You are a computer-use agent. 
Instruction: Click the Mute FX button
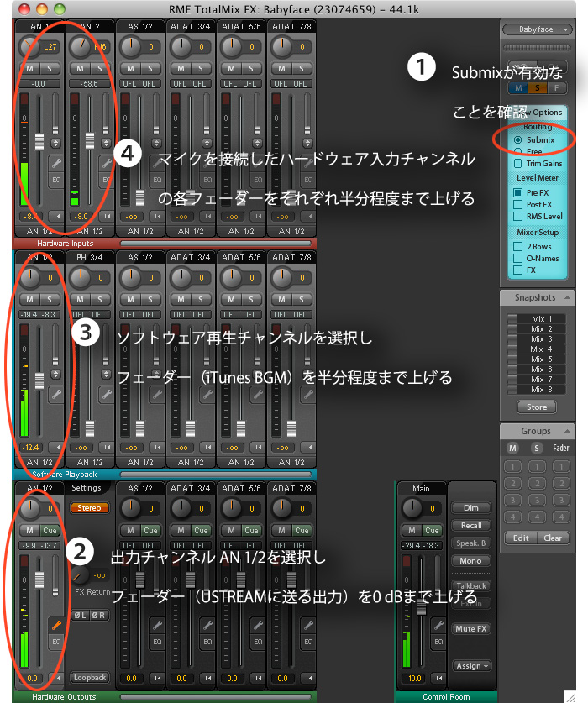coord(471,628)
